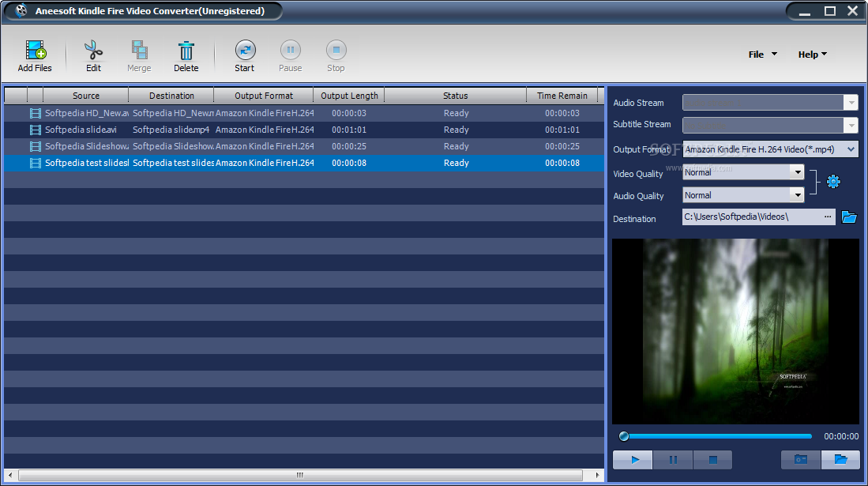The width and height of the screenshot is (868, 486).
Task: Click the film icon of Softpedia HD_New row
Action: click(36, 113)
